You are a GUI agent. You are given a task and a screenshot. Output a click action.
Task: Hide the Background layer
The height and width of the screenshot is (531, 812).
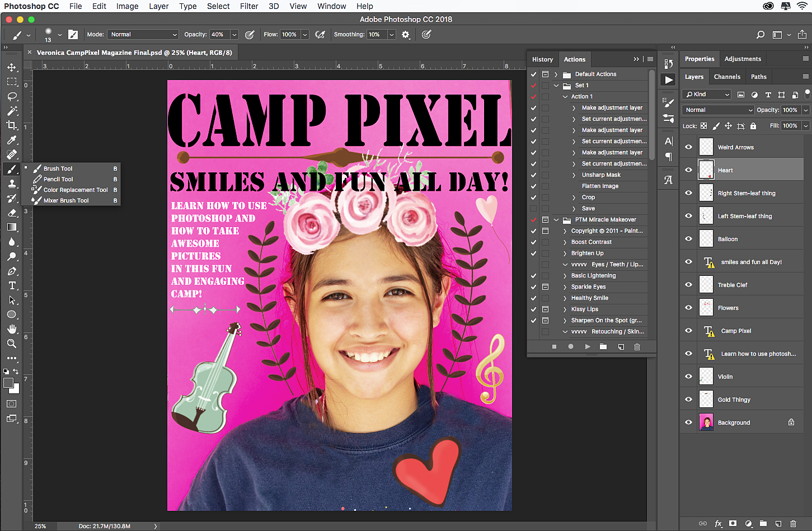[x=689, y=422]
